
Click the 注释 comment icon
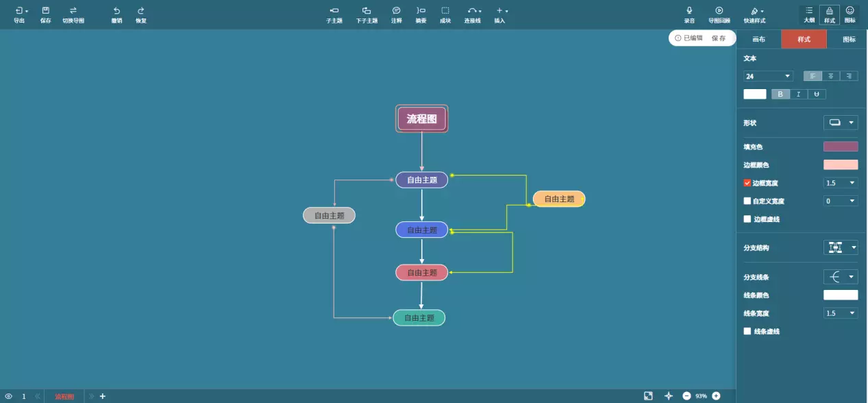[396, 11]
